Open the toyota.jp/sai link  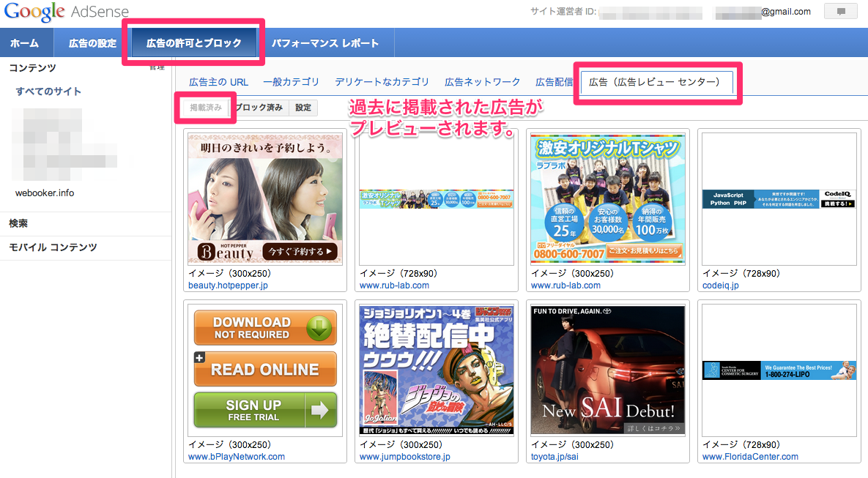click(x=554, y=457)
